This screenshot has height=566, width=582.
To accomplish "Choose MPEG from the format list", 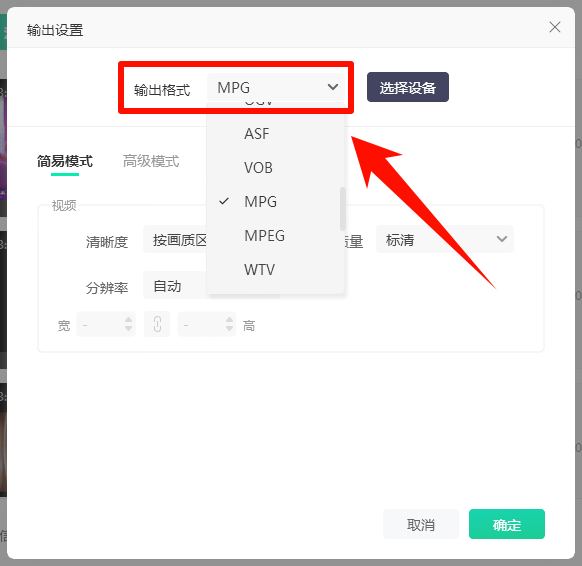I will (x=275, y=236).
